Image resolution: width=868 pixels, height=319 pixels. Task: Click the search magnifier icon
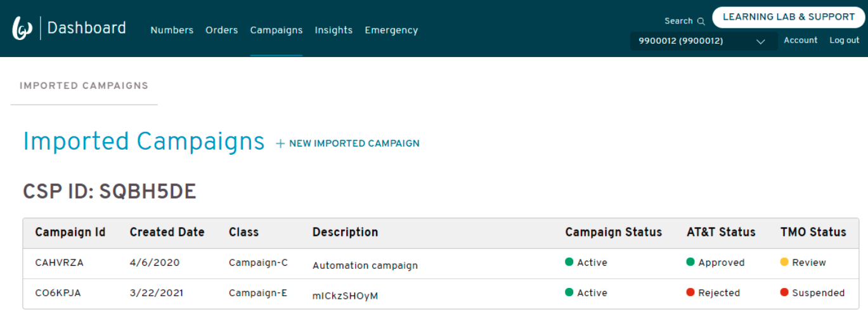[701, 21]
